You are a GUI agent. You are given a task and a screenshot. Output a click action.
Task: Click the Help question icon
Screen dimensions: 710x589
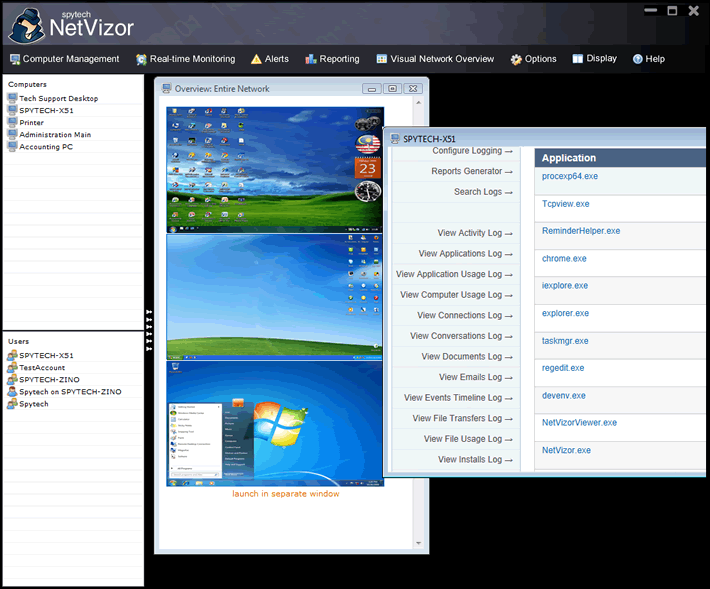(x=638, y=59)
